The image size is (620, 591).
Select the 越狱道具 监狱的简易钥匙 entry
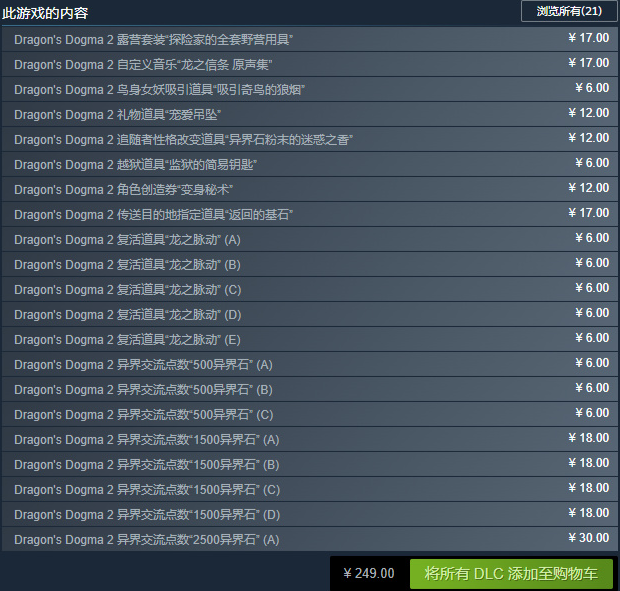310,164
